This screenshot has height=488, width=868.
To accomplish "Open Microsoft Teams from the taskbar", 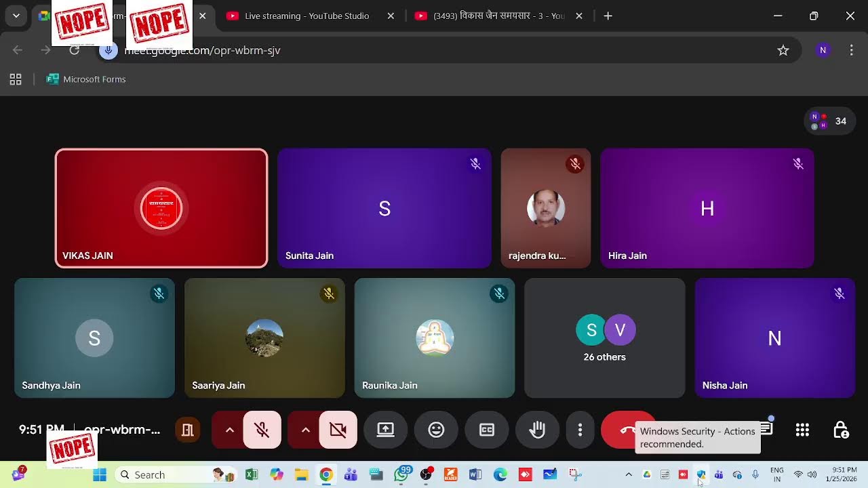I will pos(351,474).
